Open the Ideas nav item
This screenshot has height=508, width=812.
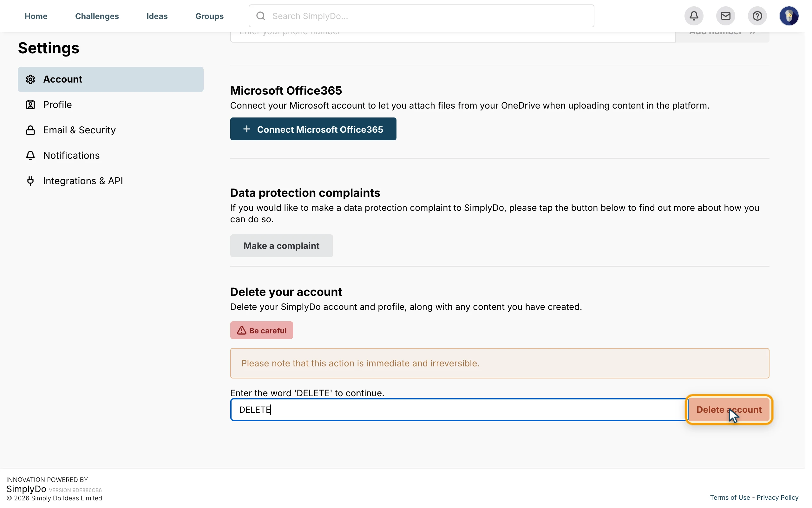click(x=157, y=16)
